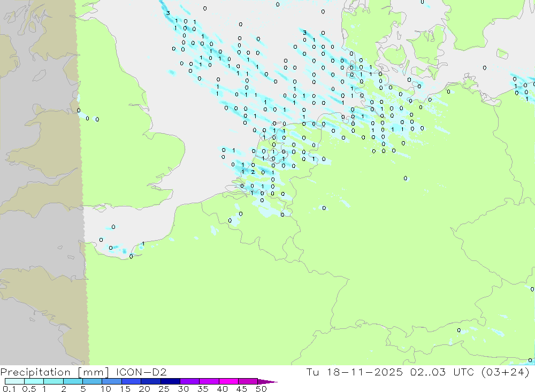Click the 'Precipitation [mm]' title text

pyautogui.click(x=55, y=372)
